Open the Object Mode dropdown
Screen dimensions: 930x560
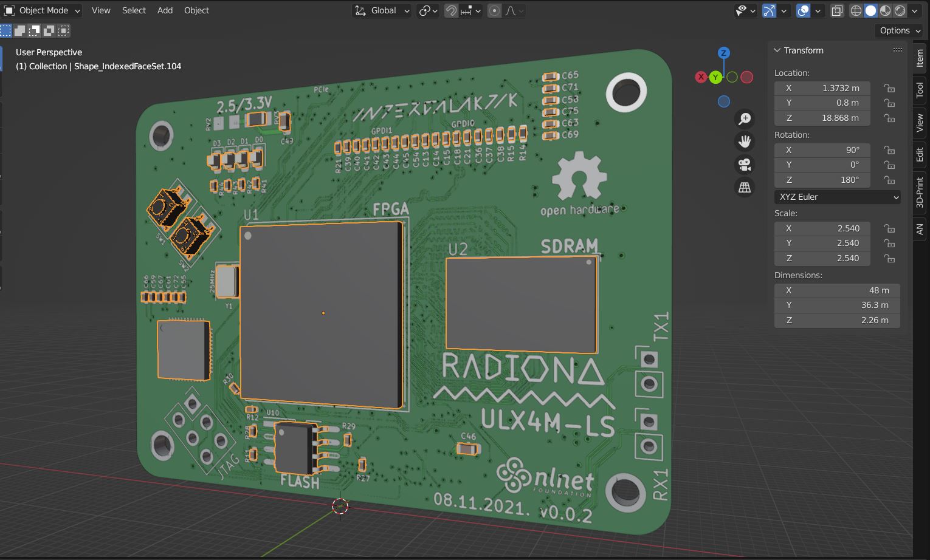click(43, 10)
